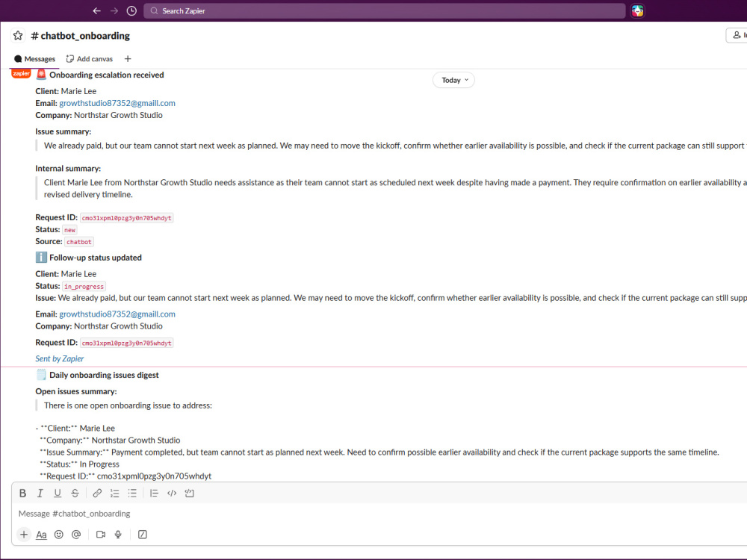Toggle formatting toolbar with Aa icon

(41, 535)
